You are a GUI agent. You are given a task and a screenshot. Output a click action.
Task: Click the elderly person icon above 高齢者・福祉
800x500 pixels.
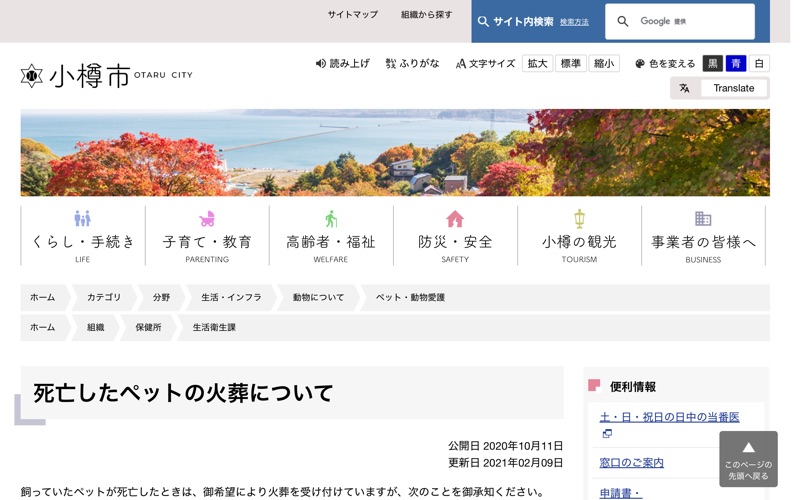click(x=331, y=219)
